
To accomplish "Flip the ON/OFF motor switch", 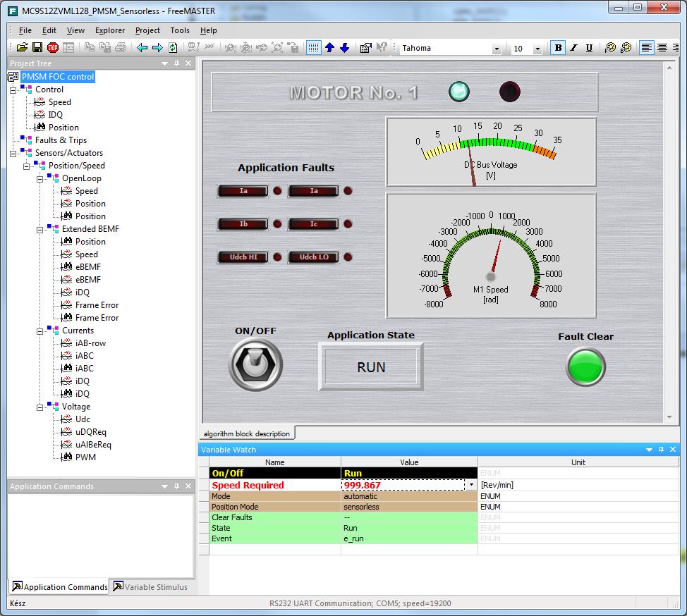I will click(255, 364).
